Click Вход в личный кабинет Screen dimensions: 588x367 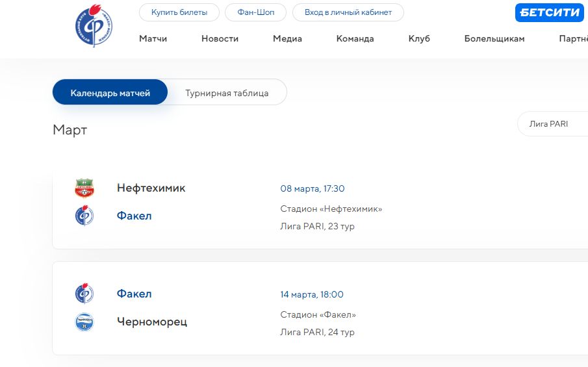348,12
